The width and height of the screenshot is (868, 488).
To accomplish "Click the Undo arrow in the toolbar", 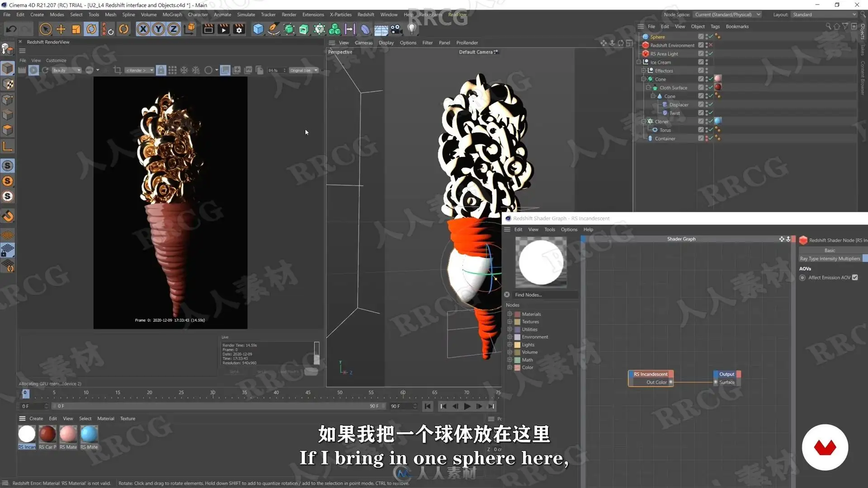I will point(11,29).
